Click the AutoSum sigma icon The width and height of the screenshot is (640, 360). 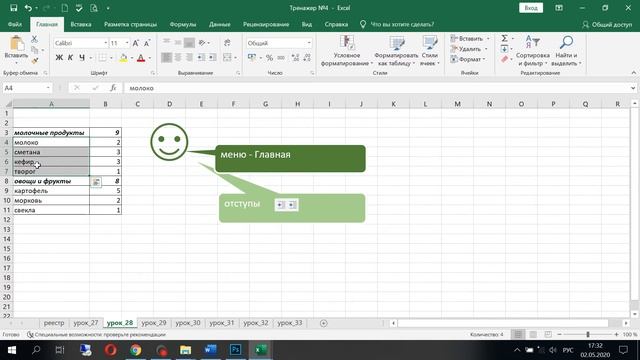(504, 38)
